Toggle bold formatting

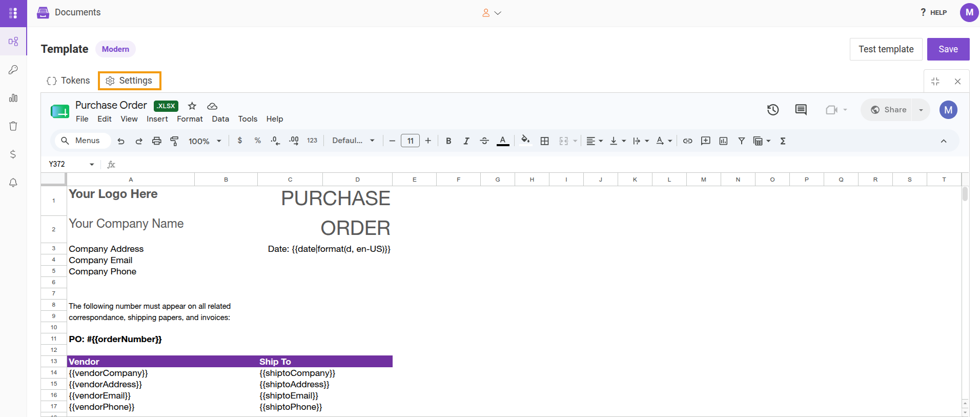point(448,141)
